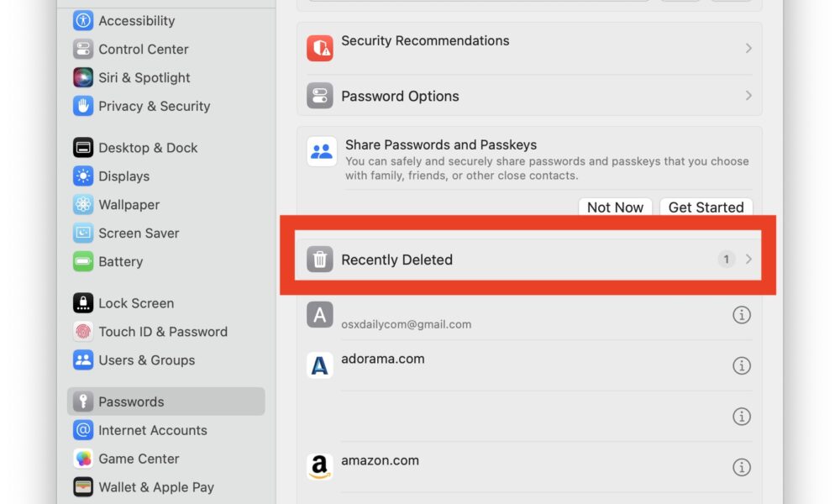
Task: Show info for adorama.com entry
Action: pyautogui.click(x=742, y=365)
